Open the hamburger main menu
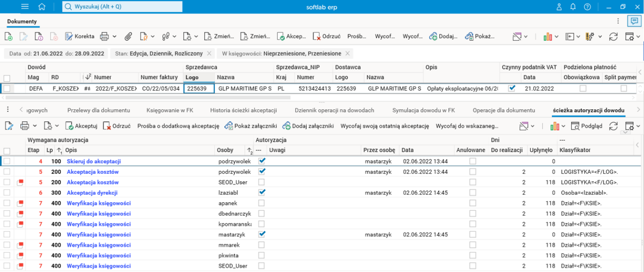Viewport: 644px width, 272px height. [25, 7]
